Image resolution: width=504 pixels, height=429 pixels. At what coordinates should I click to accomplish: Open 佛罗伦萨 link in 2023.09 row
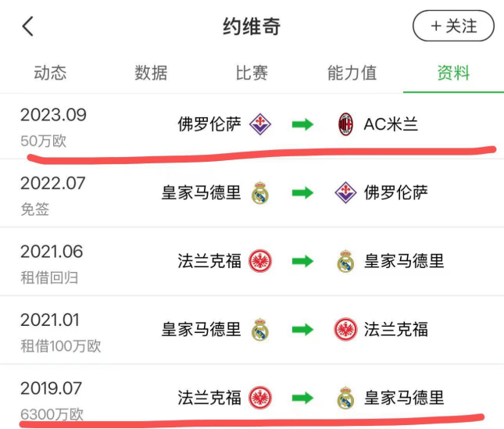(209, 124)
